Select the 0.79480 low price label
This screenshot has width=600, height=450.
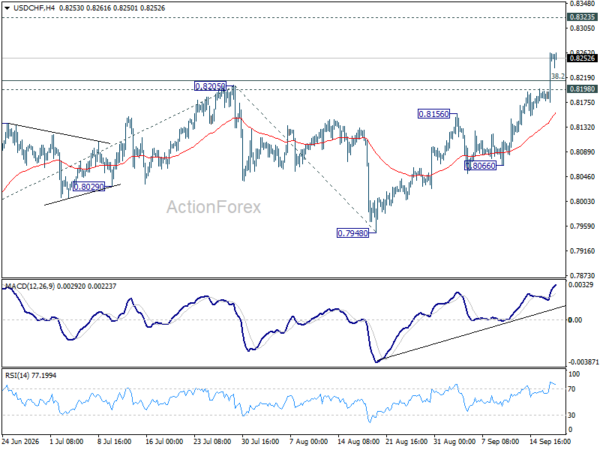(x=353, y=233)
